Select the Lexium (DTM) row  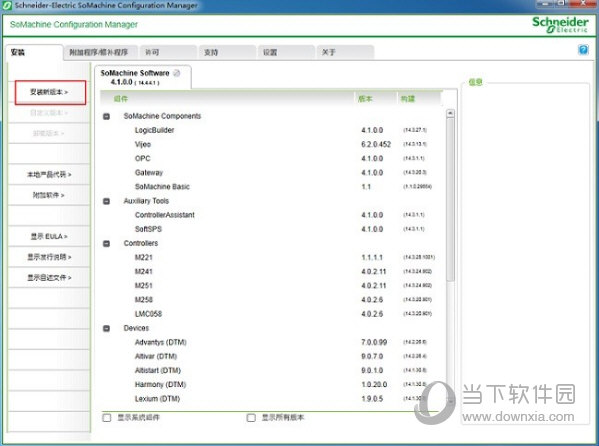(x=271, y=399)
